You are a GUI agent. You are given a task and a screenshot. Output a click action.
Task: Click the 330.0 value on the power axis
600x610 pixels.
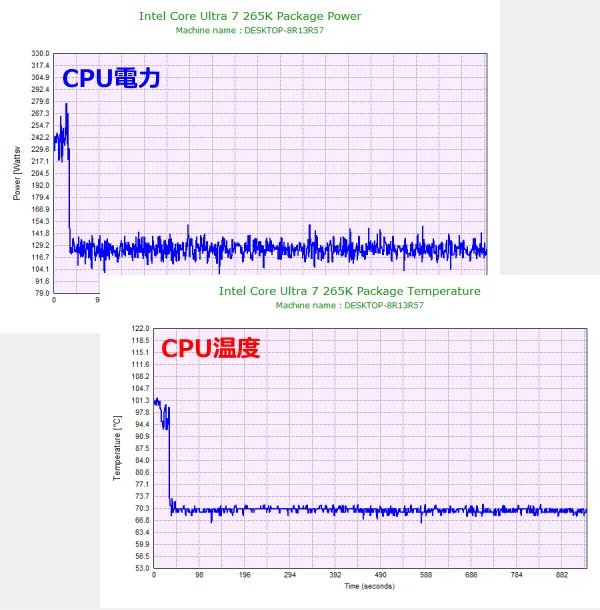tap(40, 54)
